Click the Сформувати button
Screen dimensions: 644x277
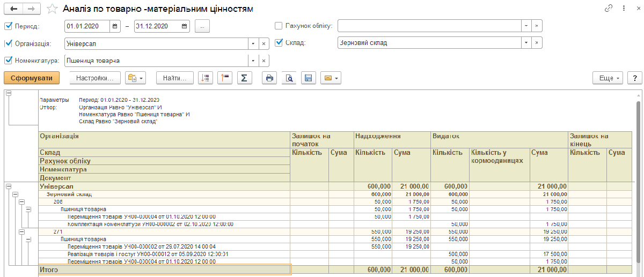tap(31, 78)
